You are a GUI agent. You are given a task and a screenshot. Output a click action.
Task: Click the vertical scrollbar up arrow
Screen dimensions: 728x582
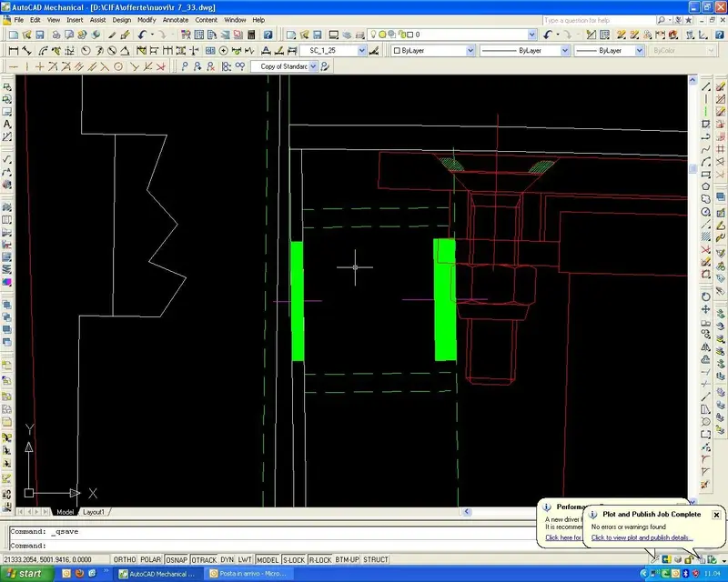coord(693,80)
